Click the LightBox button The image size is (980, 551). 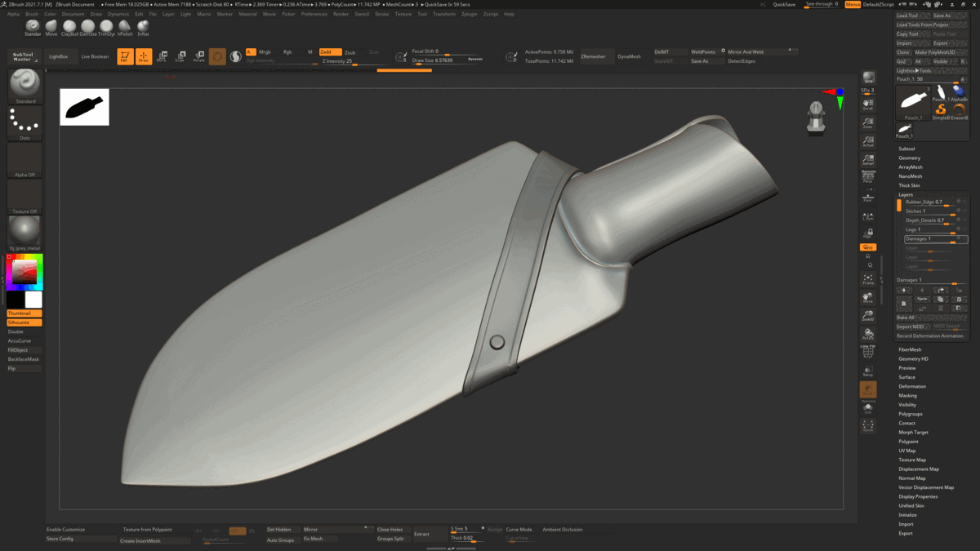(x=59, y=56)
